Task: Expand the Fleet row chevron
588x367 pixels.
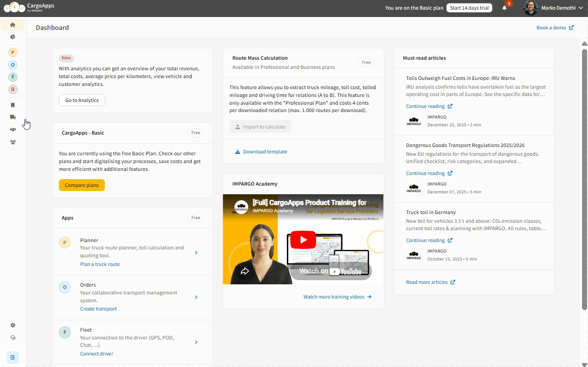Action: (196, 342)
